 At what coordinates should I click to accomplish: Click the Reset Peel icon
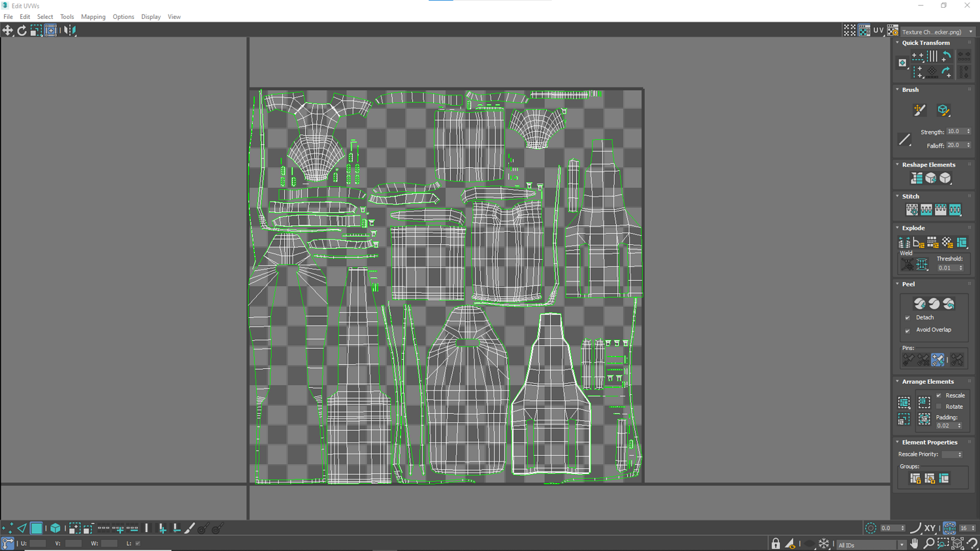[948, 304]
